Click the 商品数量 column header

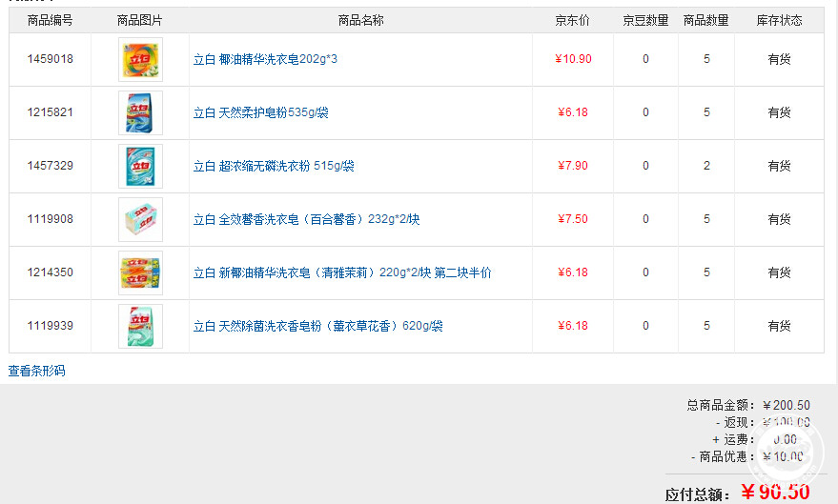click(706, 20)
